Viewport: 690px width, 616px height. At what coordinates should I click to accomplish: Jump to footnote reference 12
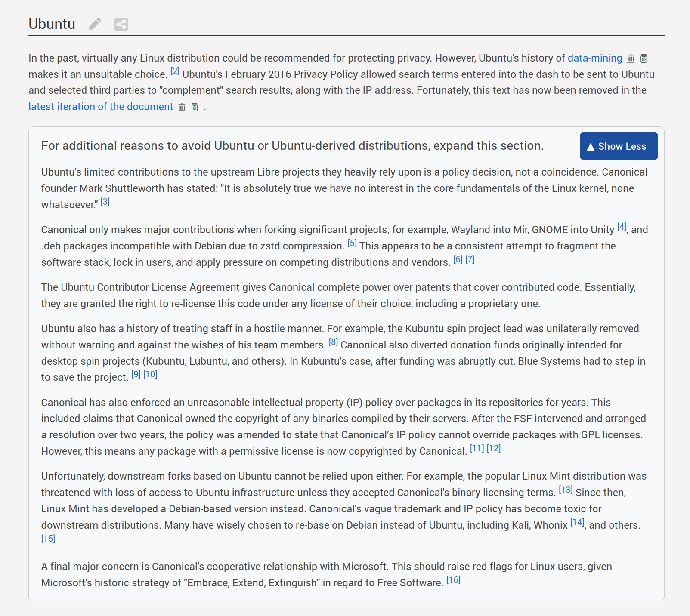coord(494,448)
